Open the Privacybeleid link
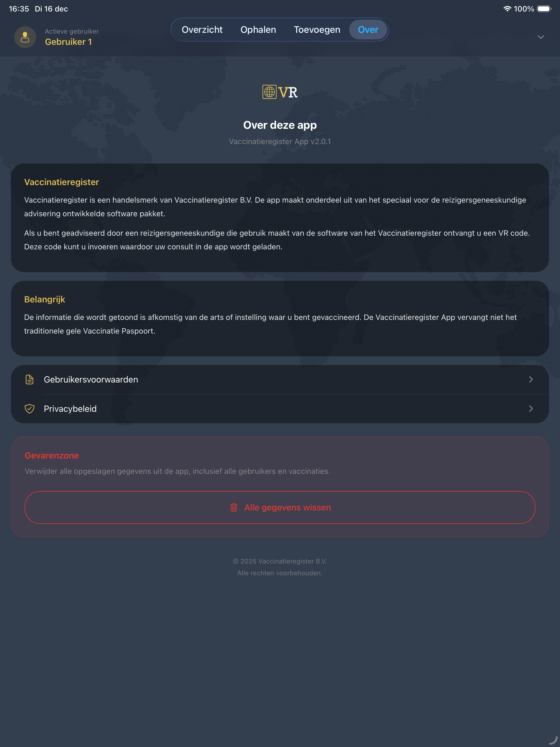 pyautogui.click(x=280, y=408)
